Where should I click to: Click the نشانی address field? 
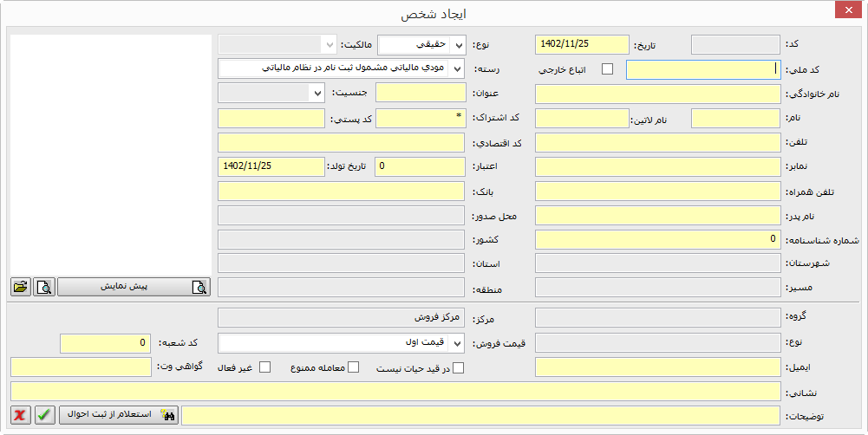pos(395,392)
